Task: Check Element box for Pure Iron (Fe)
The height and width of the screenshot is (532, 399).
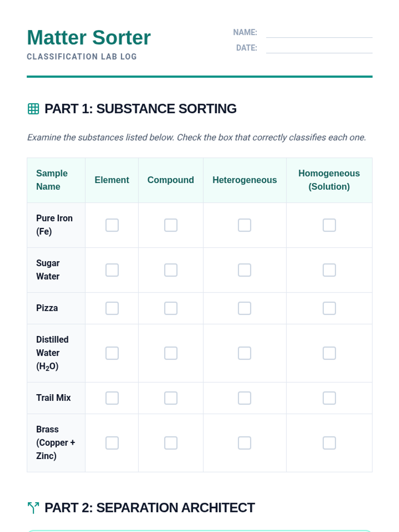Action: point(112,225)
